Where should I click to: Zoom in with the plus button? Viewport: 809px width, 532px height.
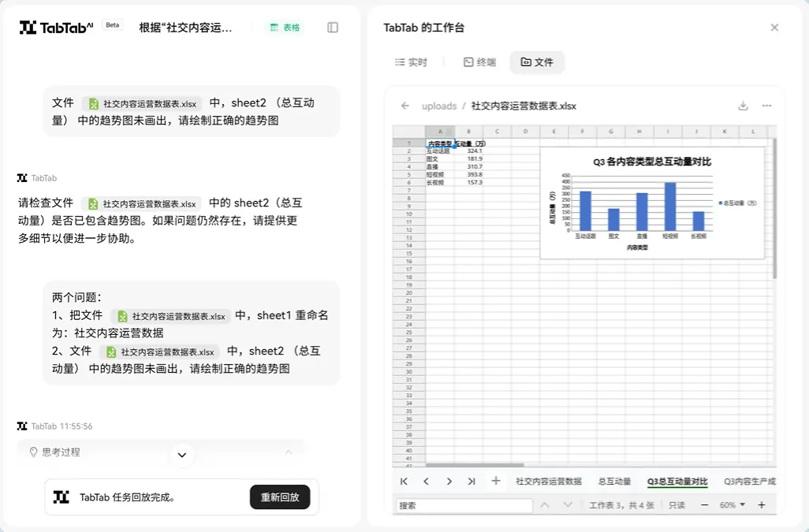pos(762,505)
